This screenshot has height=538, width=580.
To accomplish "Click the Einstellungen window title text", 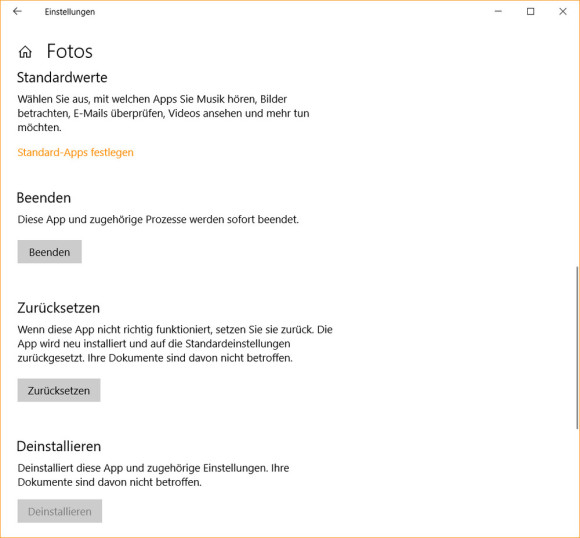I will [x=70, y=12].
